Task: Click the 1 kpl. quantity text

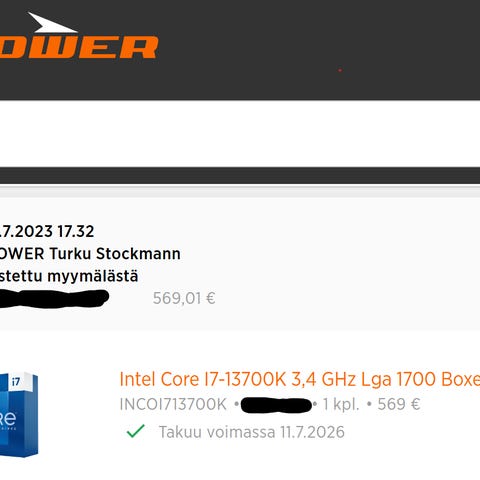Action: [x=341, y=404]
